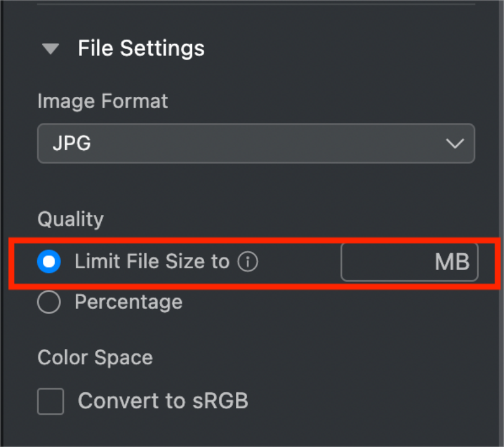The height and width of the screenshot is (447, 504).
Task: Click the JPG text in the format box
Action: [x=64, y=143]
